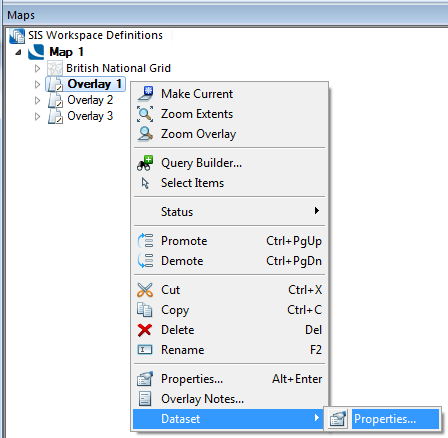Select Overlay 3 in the tree

point(90,116)
